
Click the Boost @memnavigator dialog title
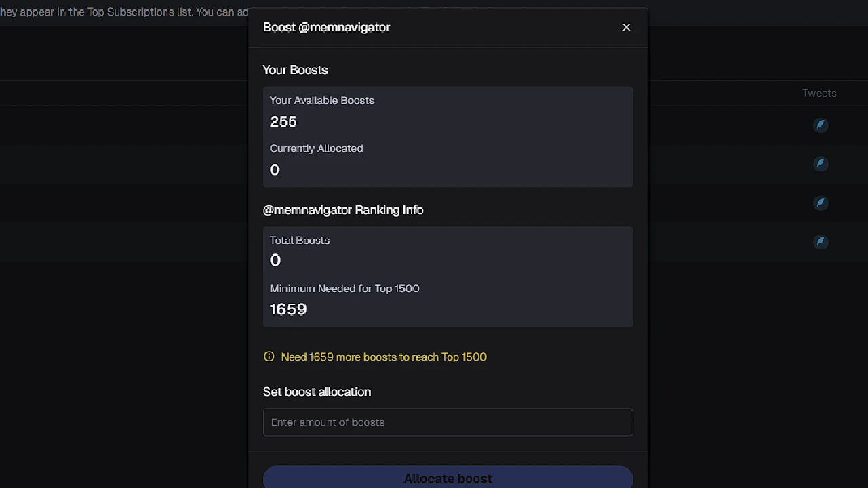(x=326, y=27)
